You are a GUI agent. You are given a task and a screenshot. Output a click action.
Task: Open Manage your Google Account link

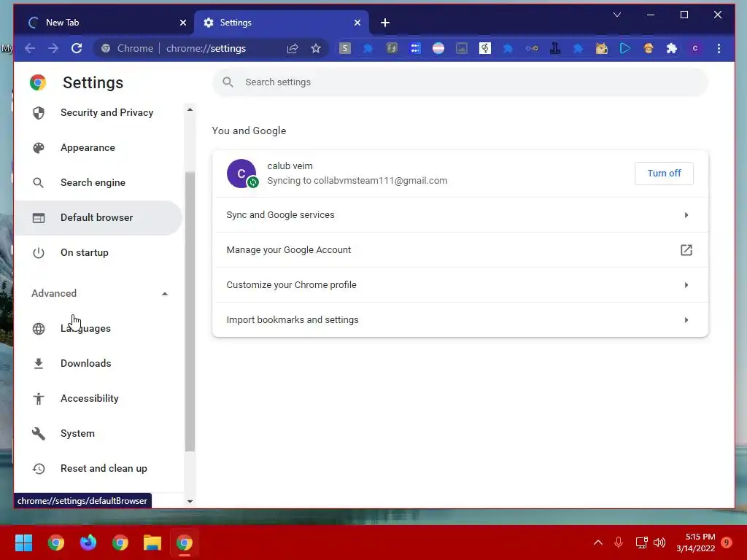(x=460, y=250)
